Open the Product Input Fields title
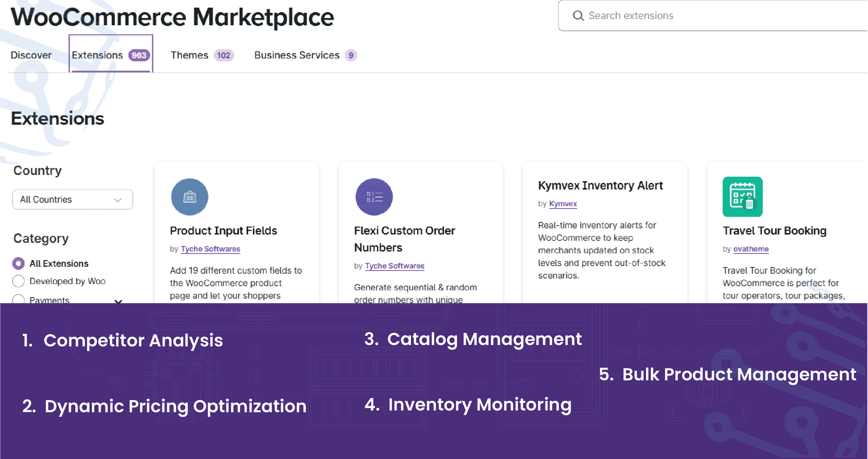Viewport: 868px width, 459px height. tap(223, 231)
